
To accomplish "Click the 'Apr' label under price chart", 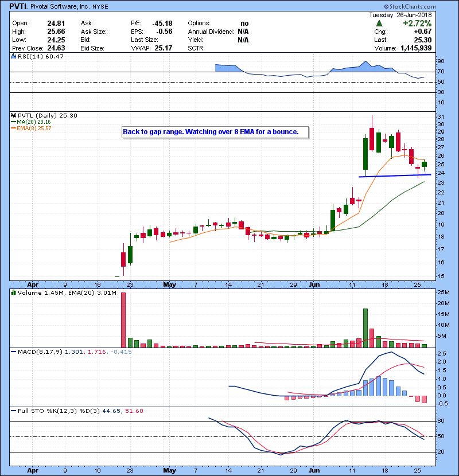I will coord(33,284).
